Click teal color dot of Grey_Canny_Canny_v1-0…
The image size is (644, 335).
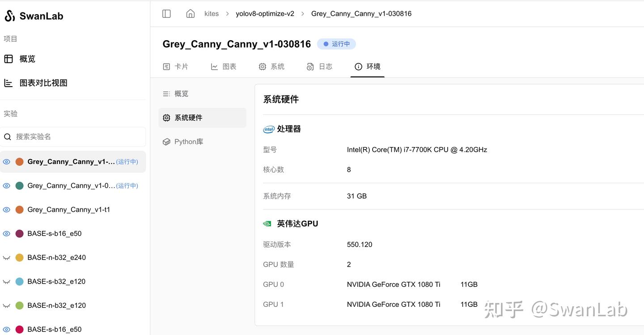click(x=19, y=186)
